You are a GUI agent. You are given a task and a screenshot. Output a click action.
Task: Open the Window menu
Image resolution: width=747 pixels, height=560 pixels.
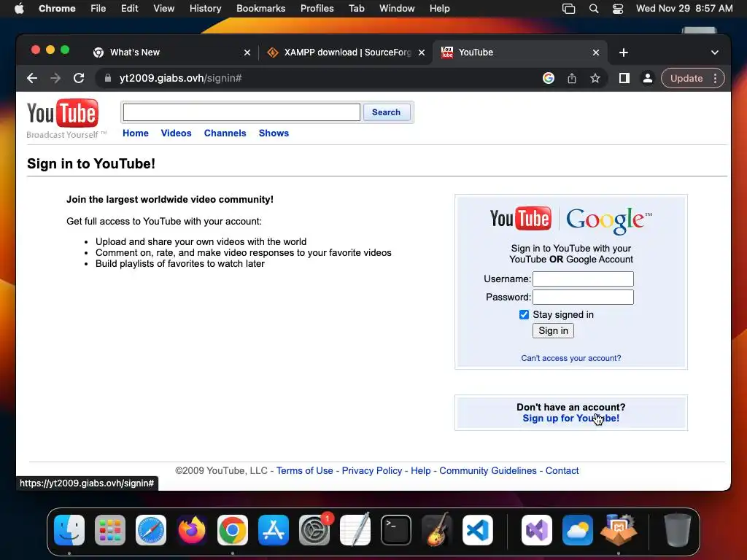coord(397,9)
